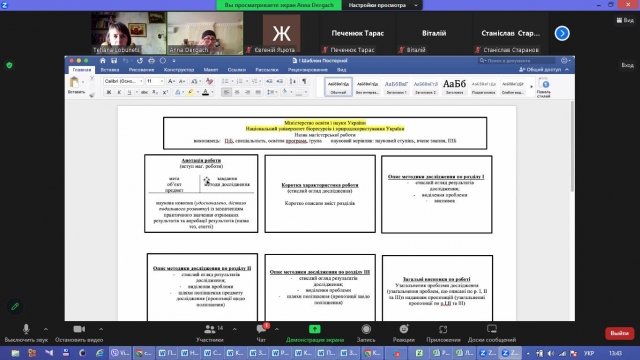This screenshot has height=360, width=640.
Task: Select center text alignment
Action: (237, 93)
